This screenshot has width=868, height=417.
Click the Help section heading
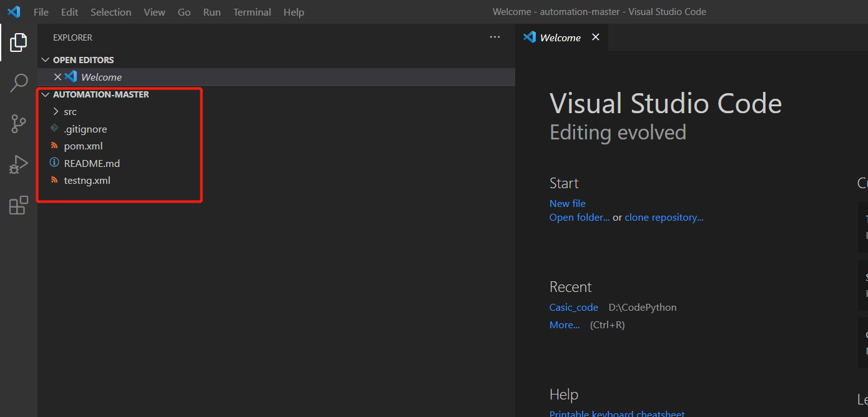pos(564,394)
